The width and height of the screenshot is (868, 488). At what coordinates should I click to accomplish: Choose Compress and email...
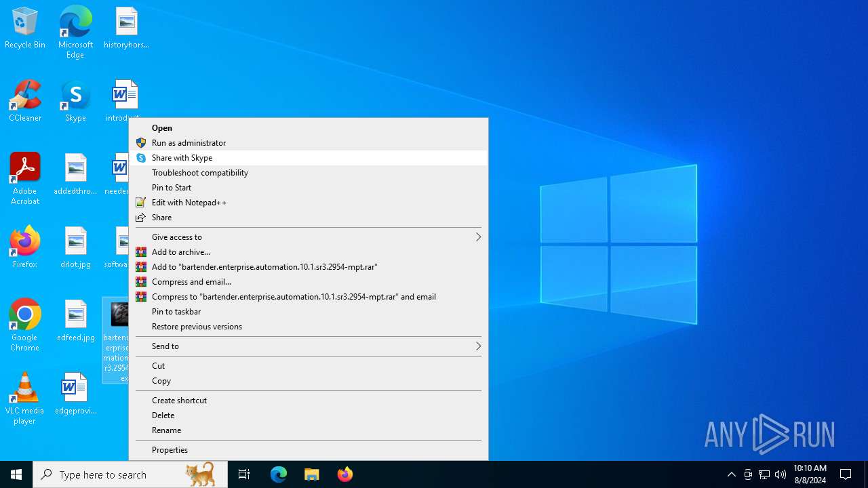[309, 282]
